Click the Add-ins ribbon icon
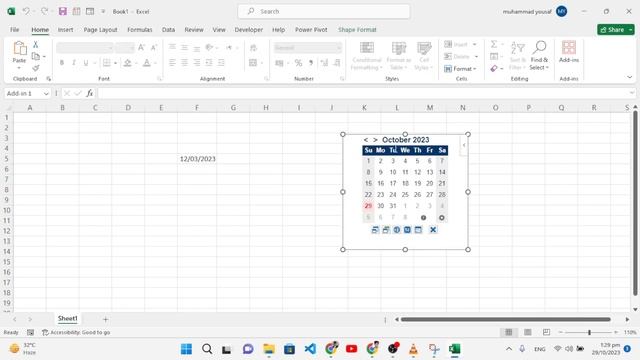This screenshot has width=640, height=360. [x=569, y=52]
